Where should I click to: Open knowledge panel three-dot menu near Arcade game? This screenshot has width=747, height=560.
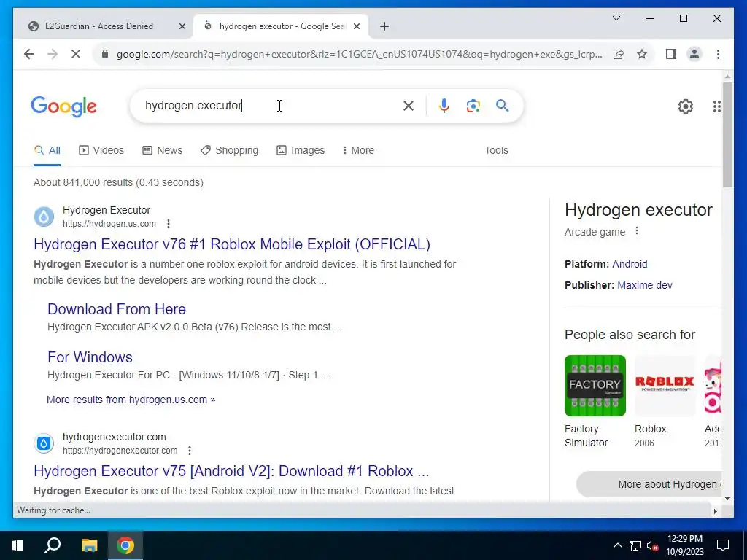click(636, 231)
